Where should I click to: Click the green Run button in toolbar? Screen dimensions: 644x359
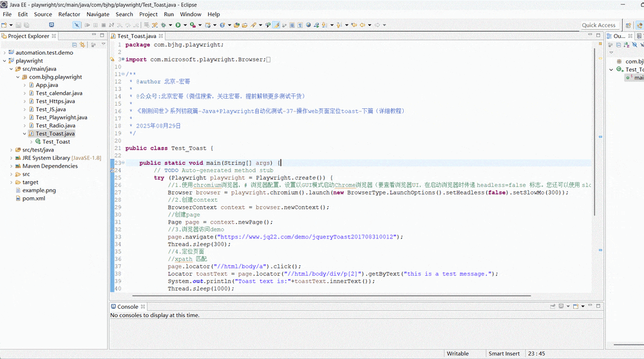point(178,25)
